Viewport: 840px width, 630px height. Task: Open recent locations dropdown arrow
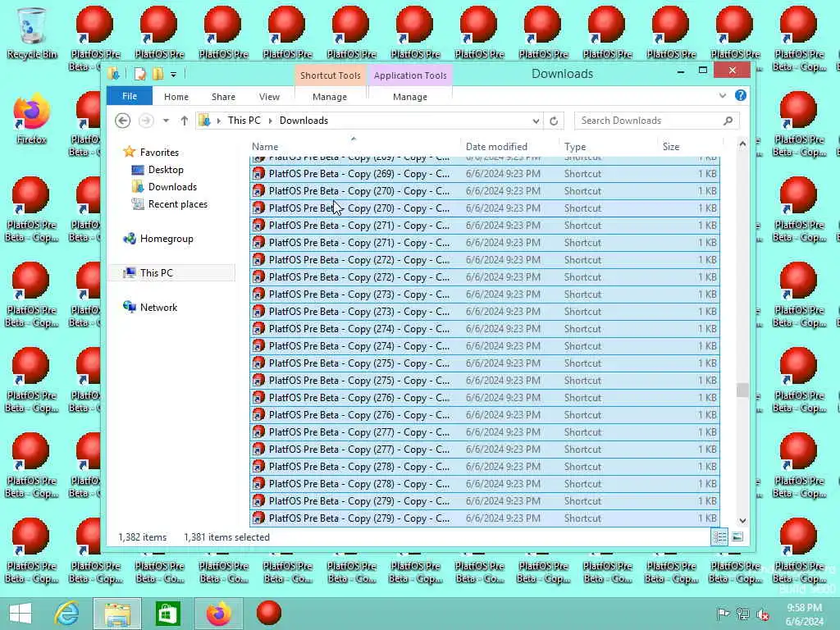pyautogui.click(x=166, y=121)
